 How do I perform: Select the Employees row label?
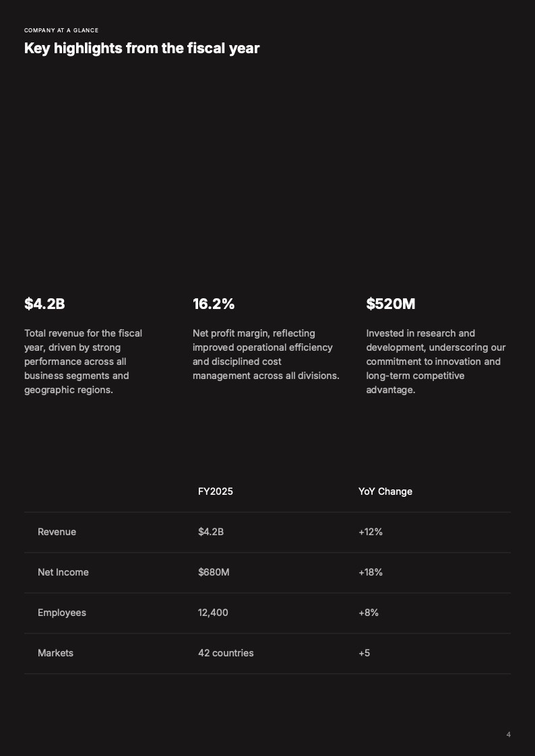click(62, 613)
